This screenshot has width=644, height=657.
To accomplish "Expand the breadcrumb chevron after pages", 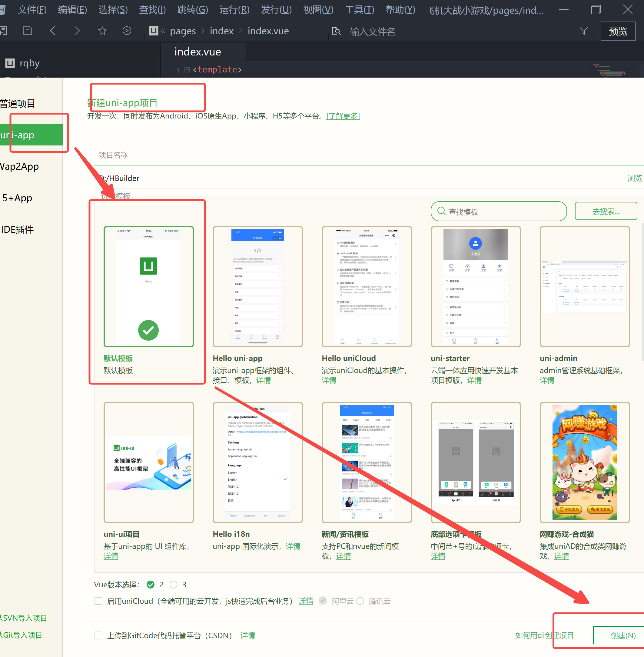I will 203,31.
